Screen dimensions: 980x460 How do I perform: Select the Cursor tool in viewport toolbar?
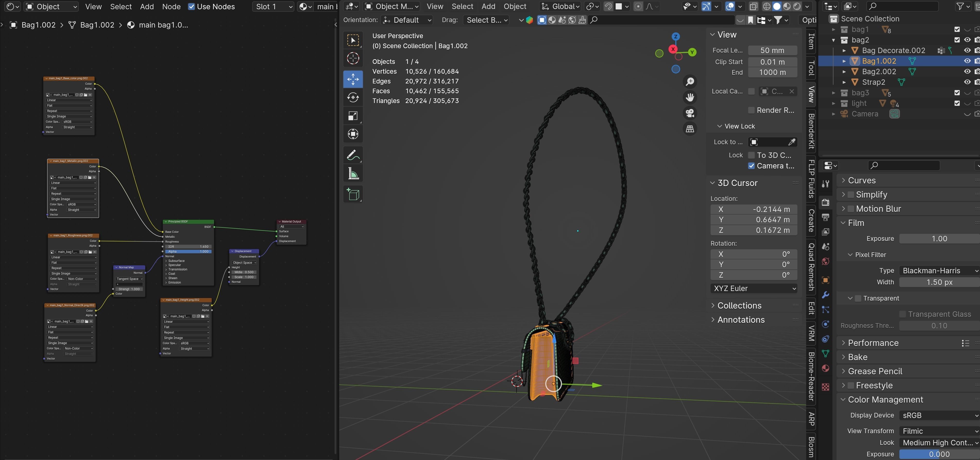click(x=353, y=58)
